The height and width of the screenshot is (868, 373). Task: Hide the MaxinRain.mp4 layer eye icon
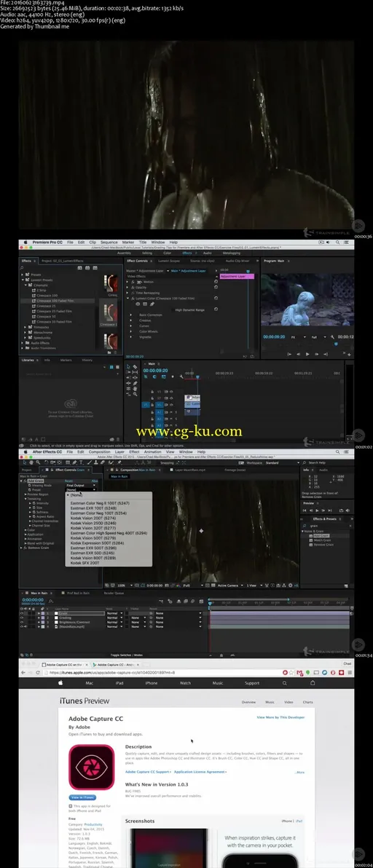tap(22, 626)
